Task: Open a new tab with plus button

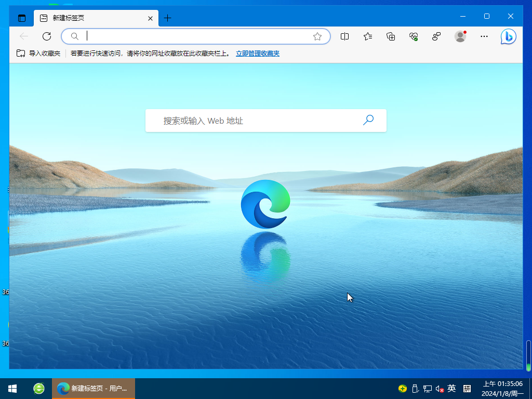Action: [x=168, y=18]
